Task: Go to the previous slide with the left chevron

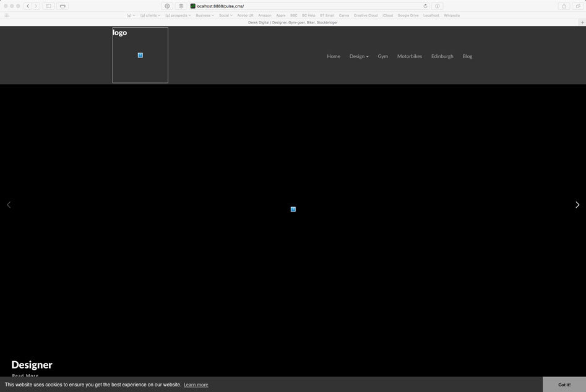Action: click(x=9, y=205)
